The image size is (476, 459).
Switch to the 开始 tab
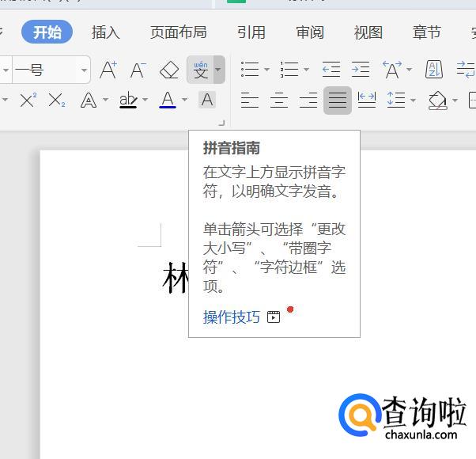pos(47,32)
